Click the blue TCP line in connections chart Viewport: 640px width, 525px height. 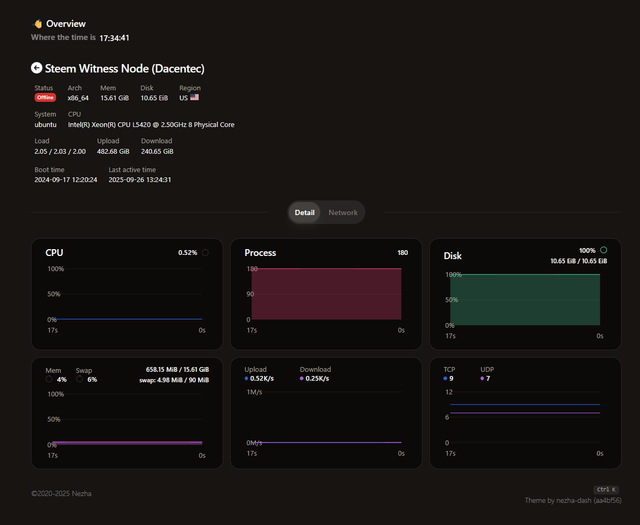(525, 404)
